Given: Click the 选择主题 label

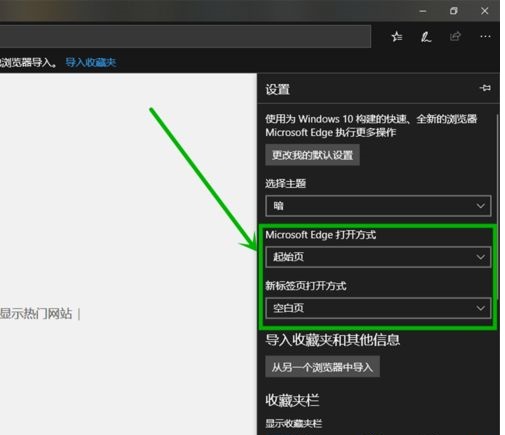Looking at the screenshot, I should coord(286,183).
